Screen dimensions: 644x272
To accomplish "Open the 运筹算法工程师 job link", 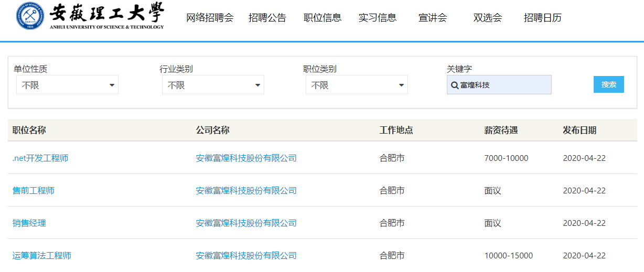I will pyautogui.click(x=42, y=256).
